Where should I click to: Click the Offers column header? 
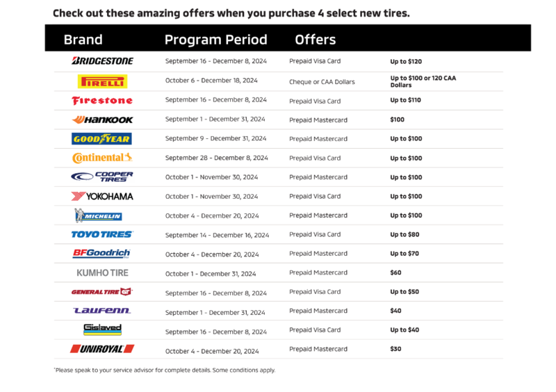coord(315,40)
